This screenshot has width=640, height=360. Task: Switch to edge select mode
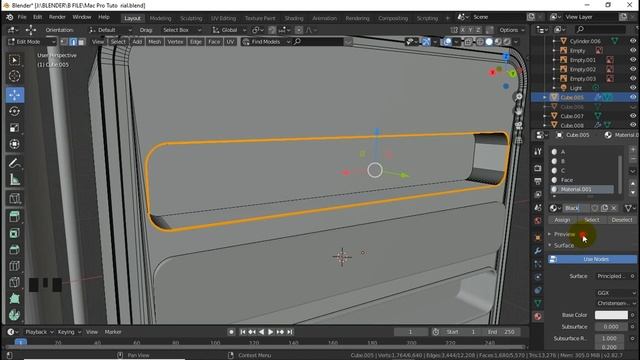click(73, 42)
